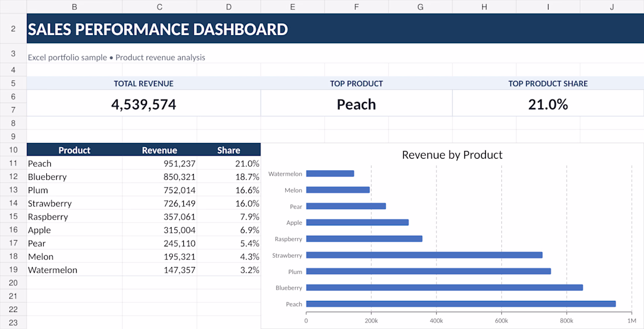This screenshot has height=329, width=644.
Task: Click the large Peach top product value
Action: click(357, 104)
